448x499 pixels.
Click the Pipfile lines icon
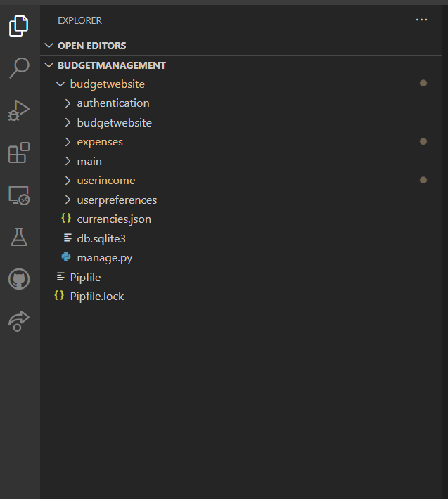(60, 276)
